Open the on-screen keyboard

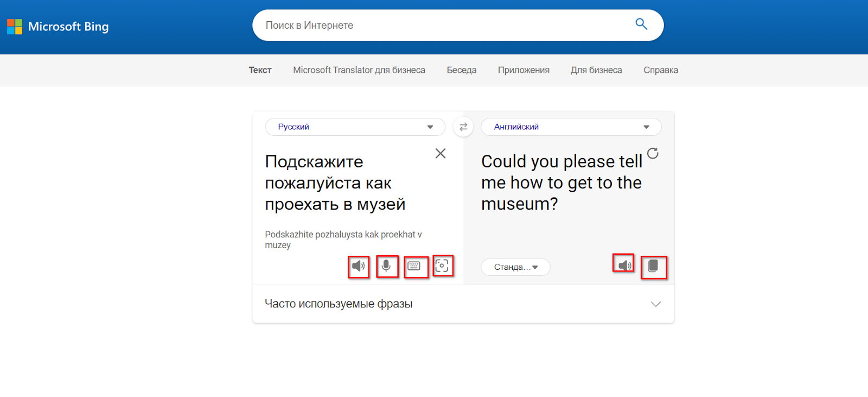pos(414,266)
